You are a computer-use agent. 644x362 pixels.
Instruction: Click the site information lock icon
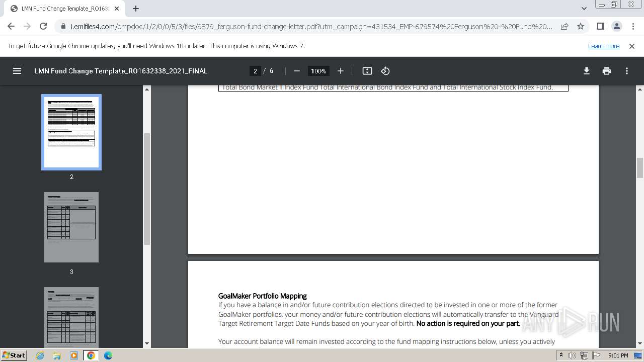click(63, 26)
